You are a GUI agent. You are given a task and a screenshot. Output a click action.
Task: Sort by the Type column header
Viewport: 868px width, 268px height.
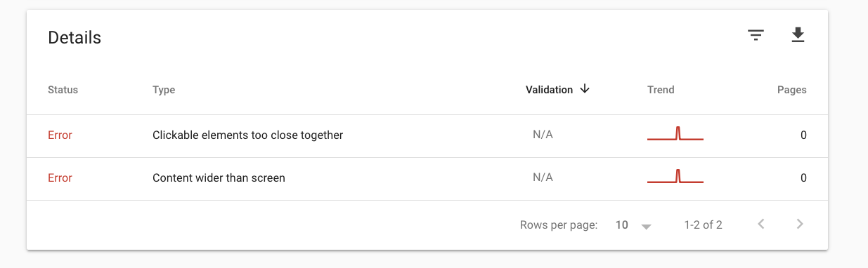point(164,90)
